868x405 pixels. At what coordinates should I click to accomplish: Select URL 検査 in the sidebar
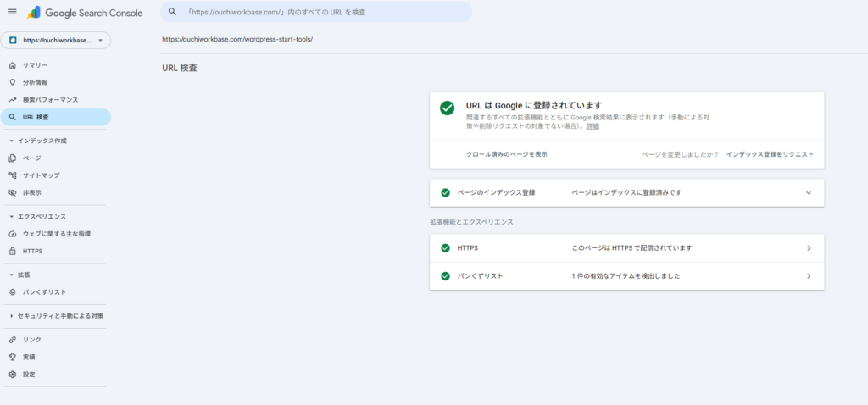[56, 117]
